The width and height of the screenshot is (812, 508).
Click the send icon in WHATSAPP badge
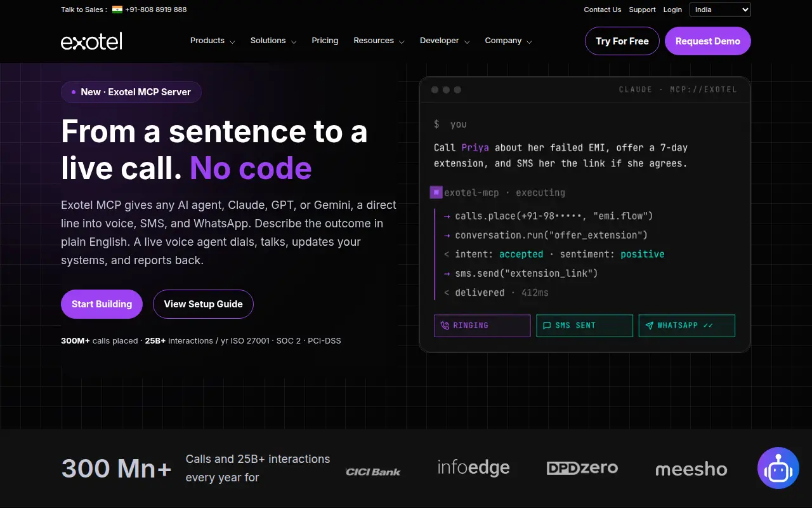point(650,326)
